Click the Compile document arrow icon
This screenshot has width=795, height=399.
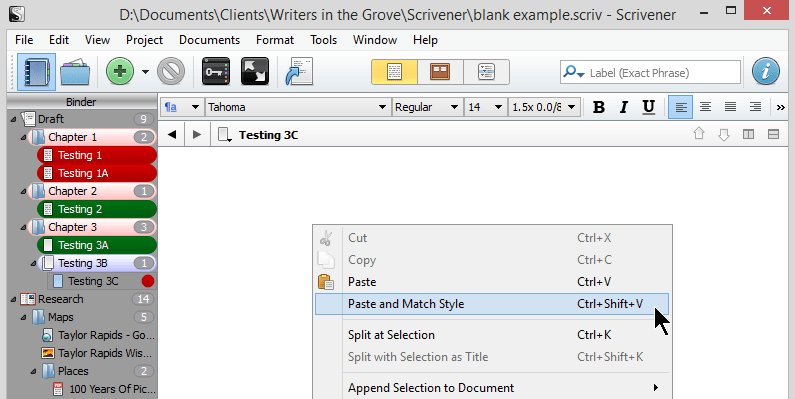(299, 71)
